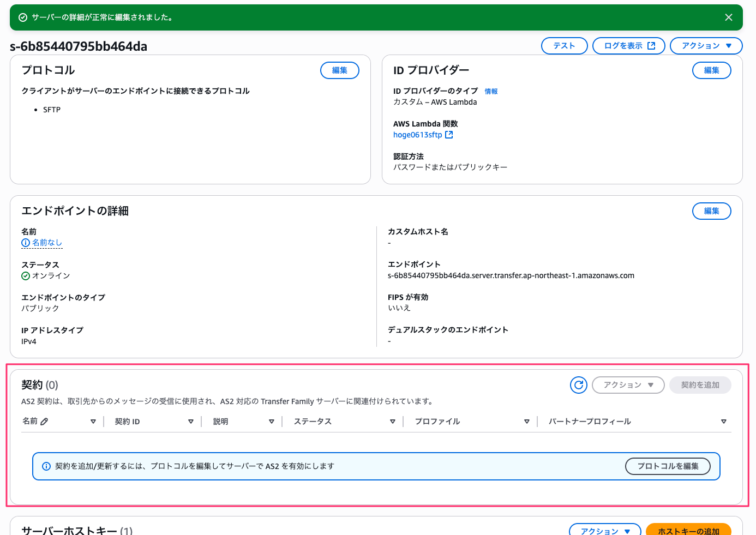
Task: Click the pencil icon beside the 名前 column
Action: (44, 422)
